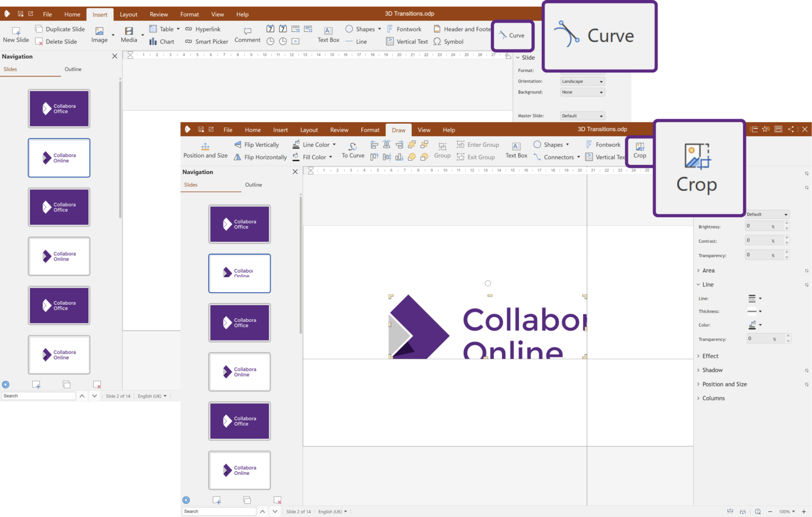
Task: Open the Help menu in the back window
Action: pyautogui.click(x=243, y=14)
